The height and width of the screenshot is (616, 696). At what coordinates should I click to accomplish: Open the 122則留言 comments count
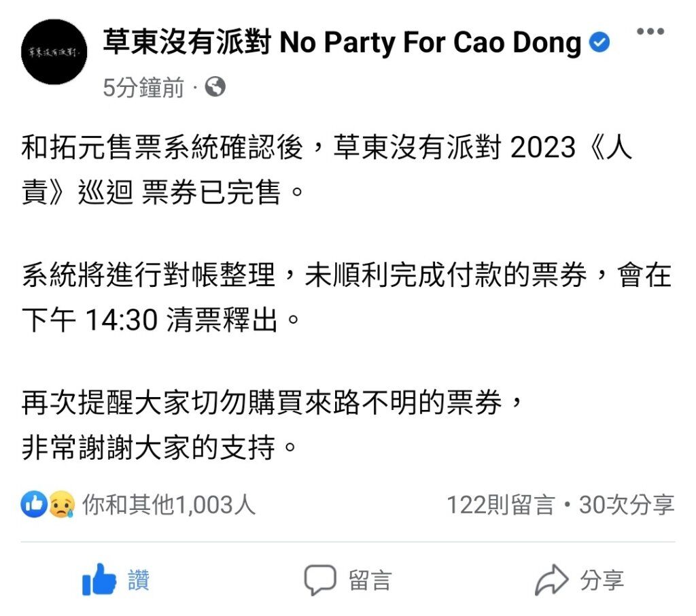tap(501, 505)
